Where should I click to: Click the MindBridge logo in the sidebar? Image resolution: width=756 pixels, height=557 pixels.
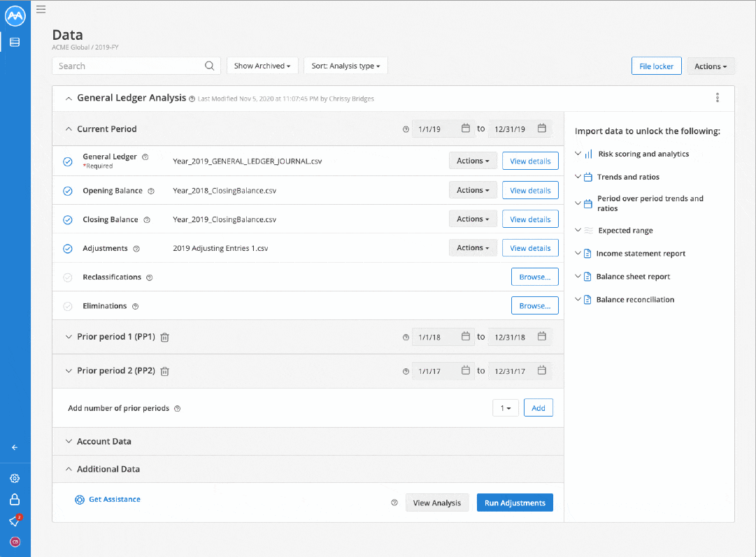pyautogui.click(x=15, y=16)
